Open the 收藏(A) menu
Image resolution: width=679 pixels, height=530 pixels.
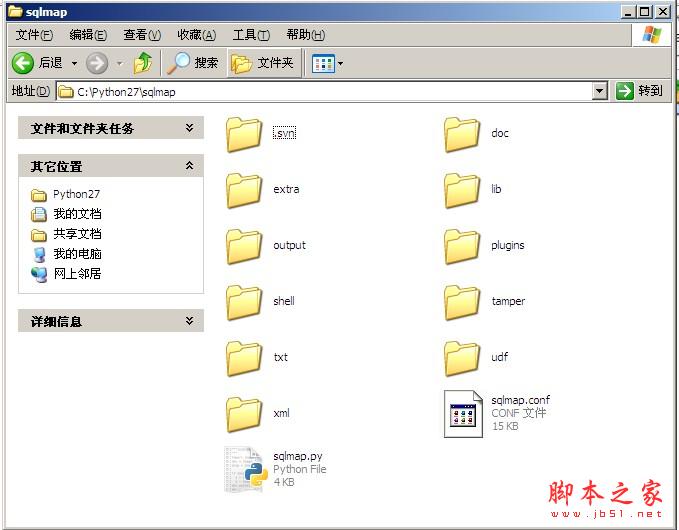coord(197,35)
